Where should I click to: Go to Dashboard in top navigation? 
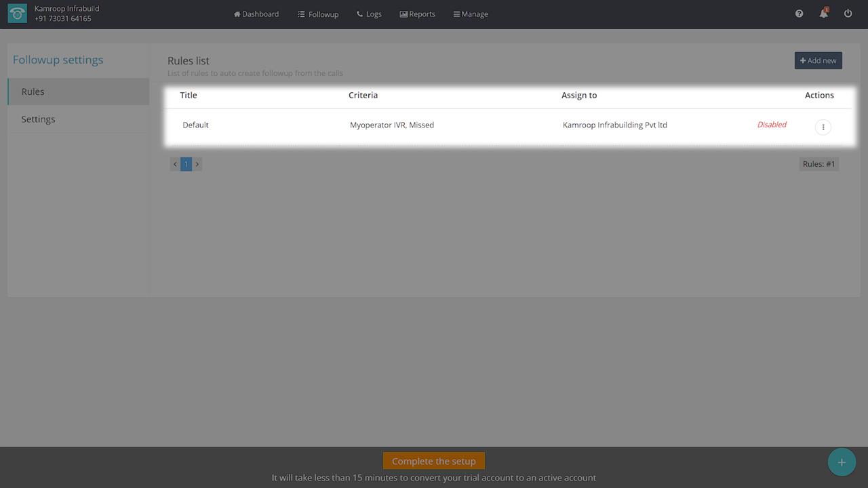click(x=256, y=14)
